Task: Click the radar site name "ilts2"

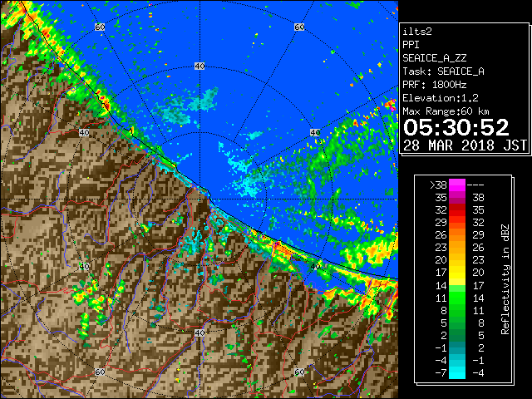Action: [417, 32]
